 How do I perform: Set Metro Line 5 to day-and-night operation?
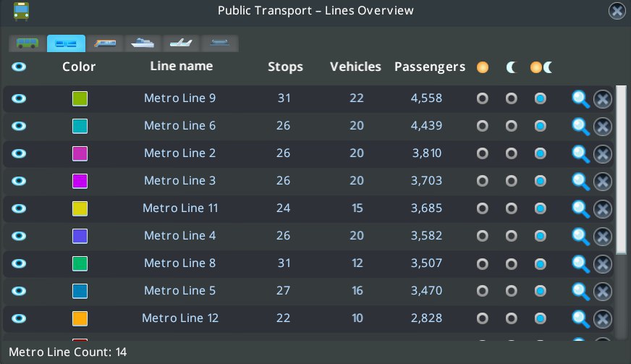pos(540,291)
